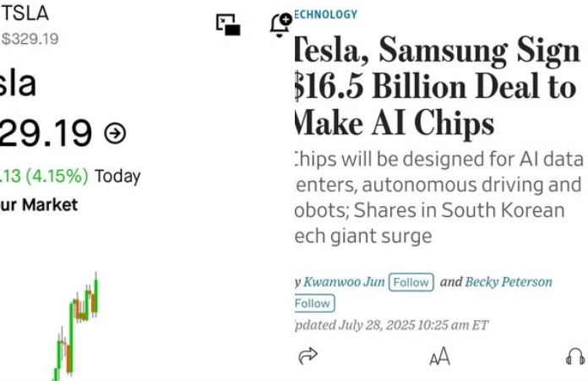This screenshot has width=588, height=381.
Task: Follow Becky Peterson using lower Follow button
Action: click(314, 303)
